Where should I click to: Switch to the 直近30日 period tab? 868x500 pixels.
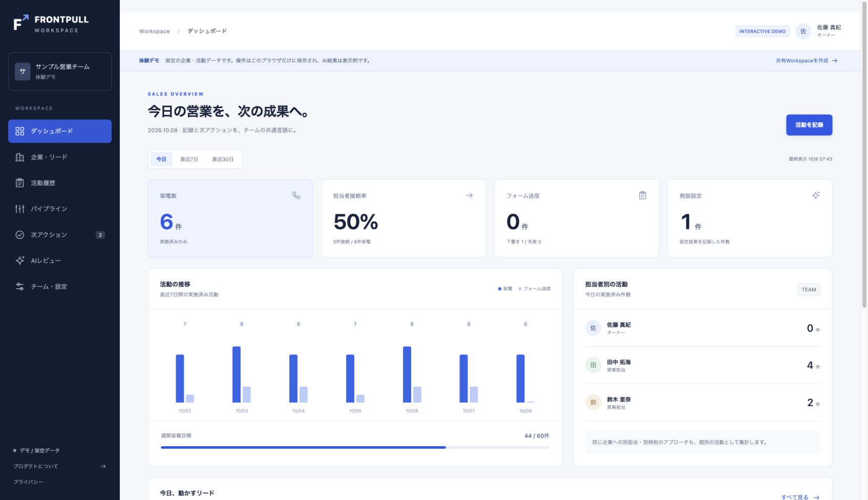click(x=223, y=159)
